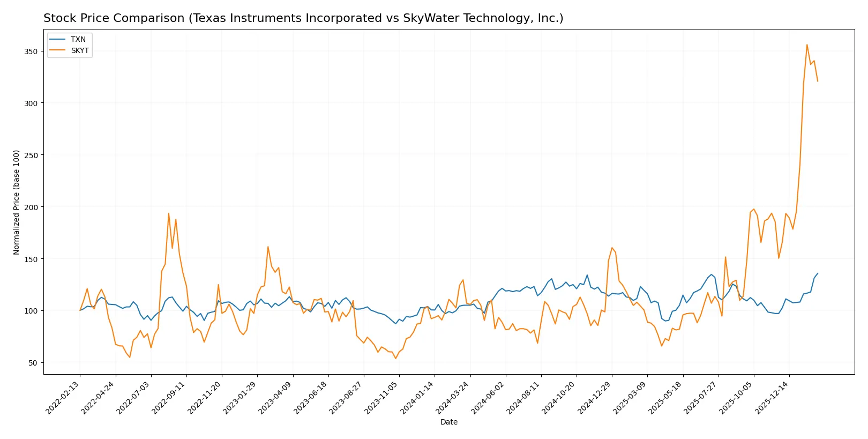The width and height of the screenshot is (868, 439).
Task: Click the orange SKYT line swatch in legend
Action: click(x=57, y=50)
